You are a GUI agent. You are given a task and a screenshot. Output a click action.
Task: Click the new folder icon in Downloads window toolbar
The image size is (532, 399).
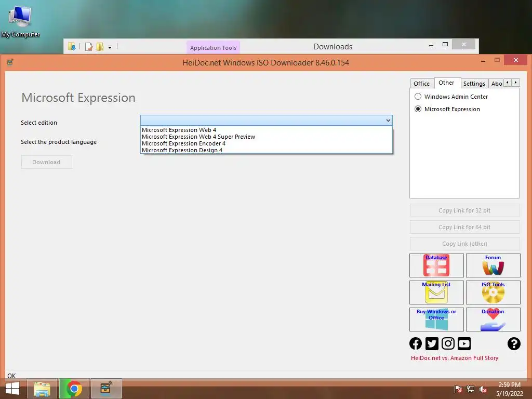point(100,47)
